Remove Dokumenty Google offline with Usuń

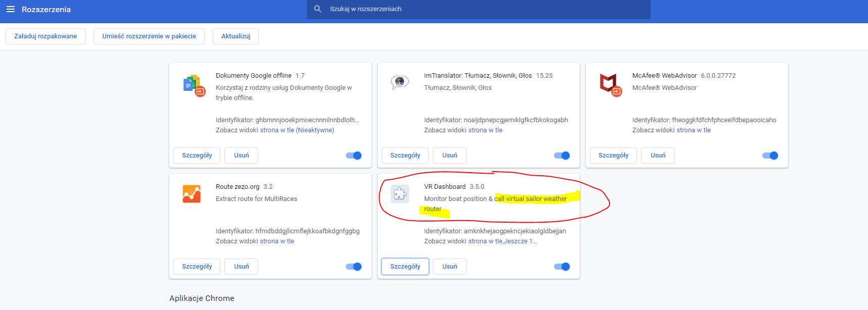click(x=242, y=156)
